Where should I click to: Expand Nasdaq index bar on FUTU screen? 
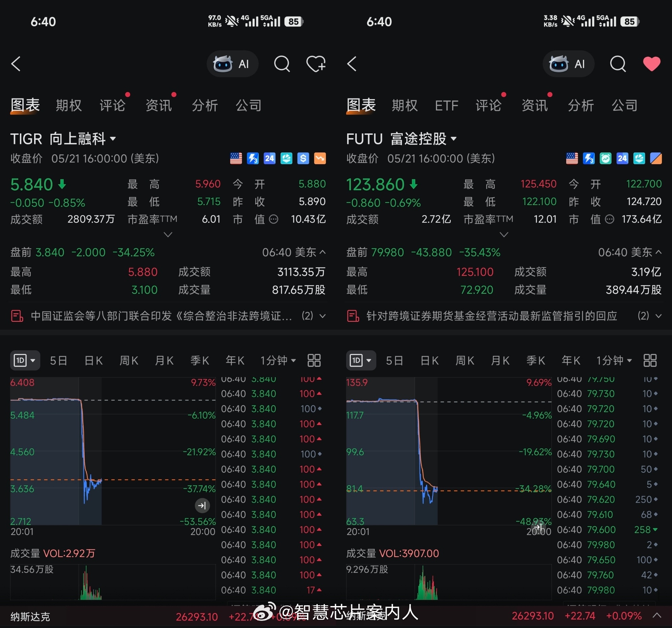657,616
